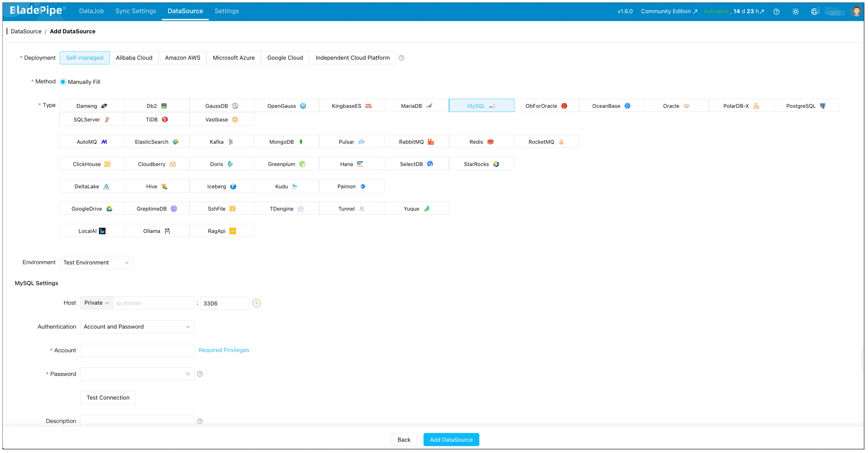Screen dimensions: 868x453
Task: Choose the RabbitMQ type tile
Action: tap(416, 142)
